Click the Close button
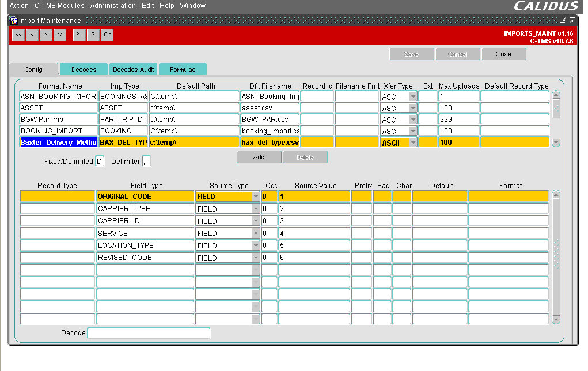Screen dimensions: 588x371 [x=503, y=54]
